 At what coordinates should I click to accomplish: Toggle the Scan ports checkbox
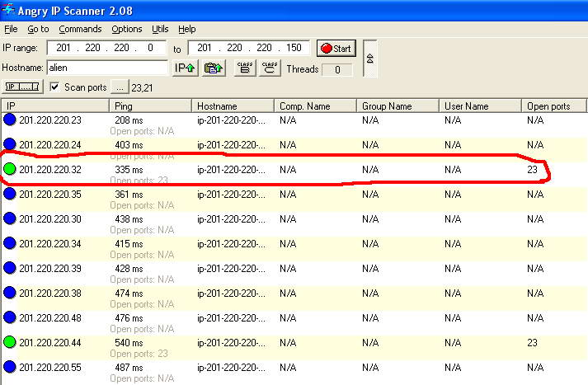click(x=54, y=87)
